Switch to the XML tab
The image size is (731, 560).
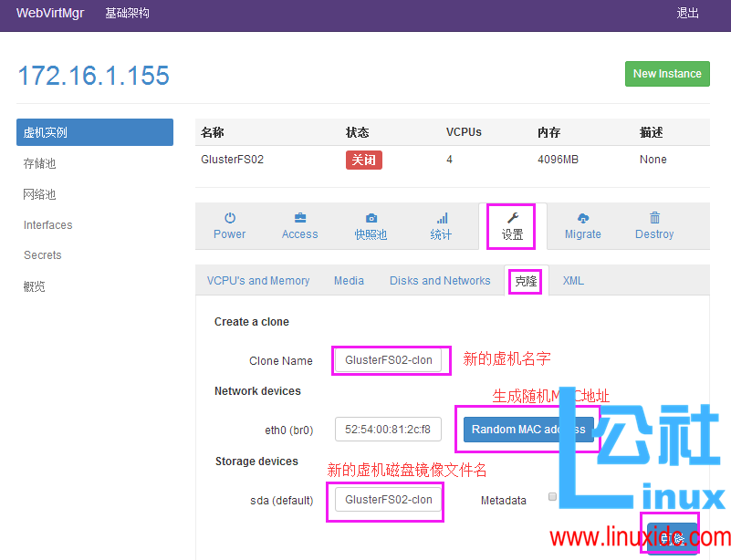click(573, 281)
